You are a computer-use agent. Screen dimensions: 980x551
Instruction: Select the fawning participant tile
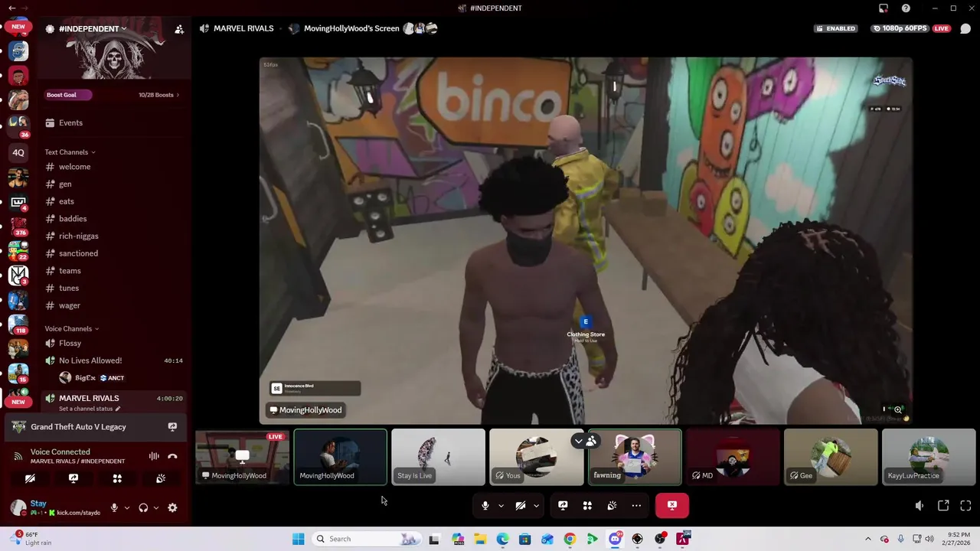click(635, 457)
